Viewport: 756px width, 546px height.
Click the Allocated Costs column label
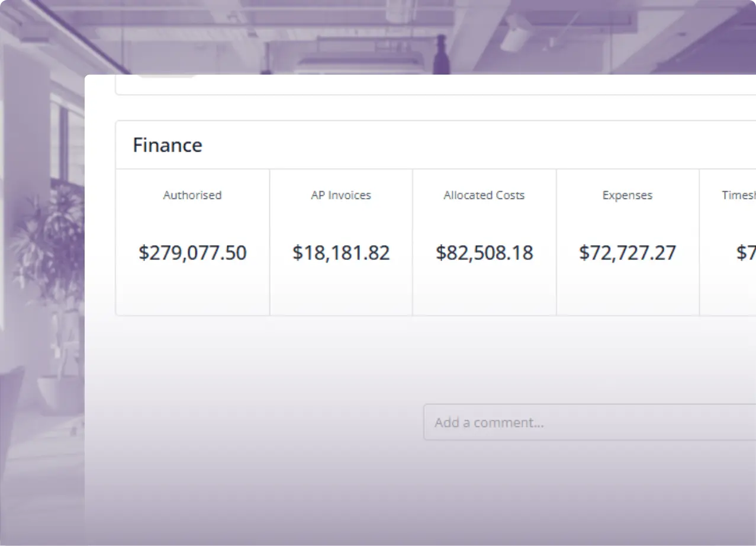pyautogui.click(x=484, y=195)
